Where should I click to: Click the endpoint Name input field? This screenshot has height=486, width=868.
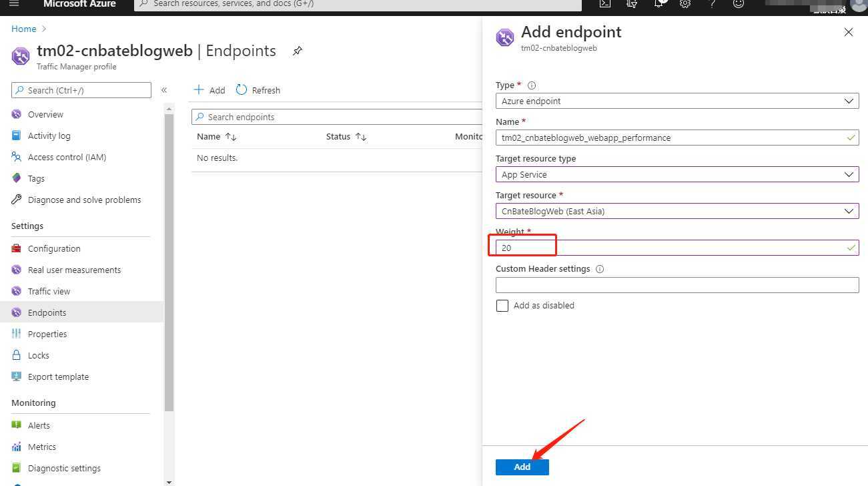pos(677,138)
